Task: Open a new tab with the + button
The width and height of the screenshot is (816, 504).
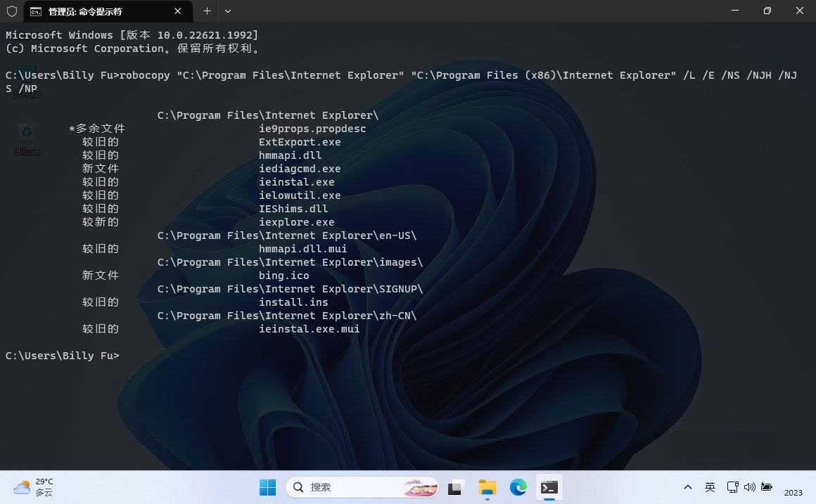Action: click(x=207, y=11)
